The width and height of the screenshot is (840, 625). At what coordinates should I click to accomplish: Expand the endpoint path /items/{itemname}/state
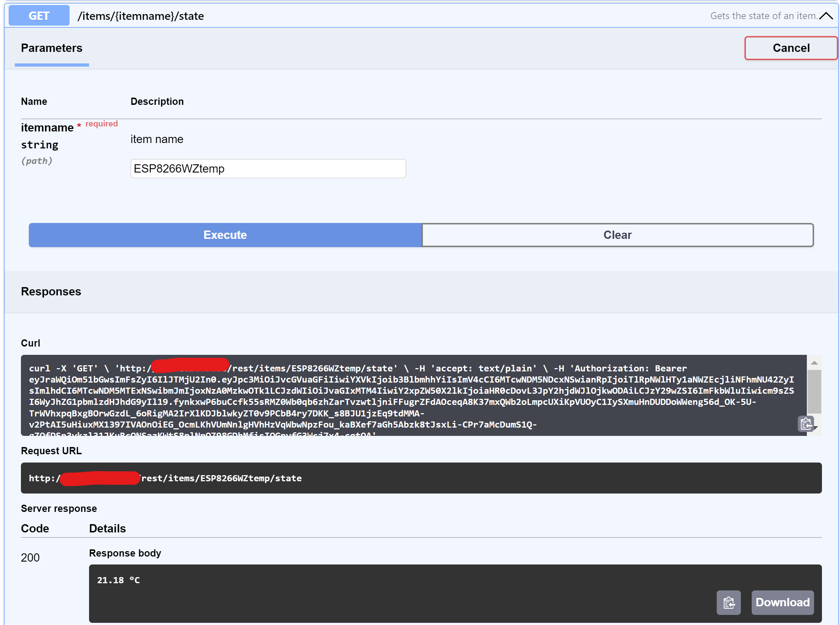[141, 16]
